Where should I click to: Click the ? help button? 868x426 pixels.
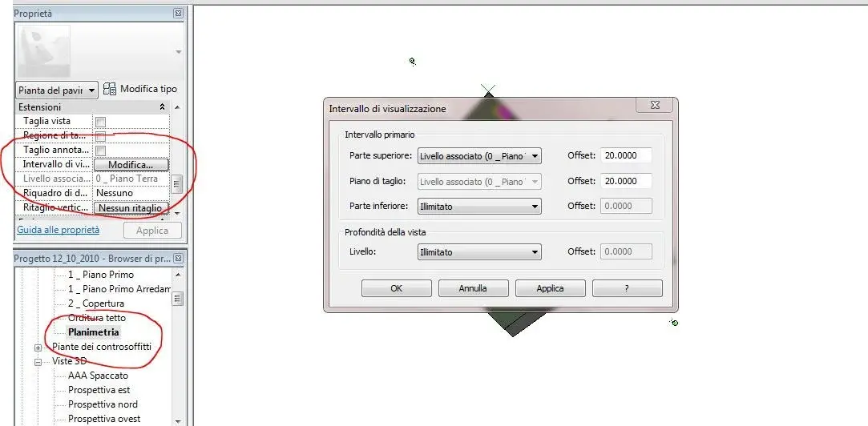[628, 288]
